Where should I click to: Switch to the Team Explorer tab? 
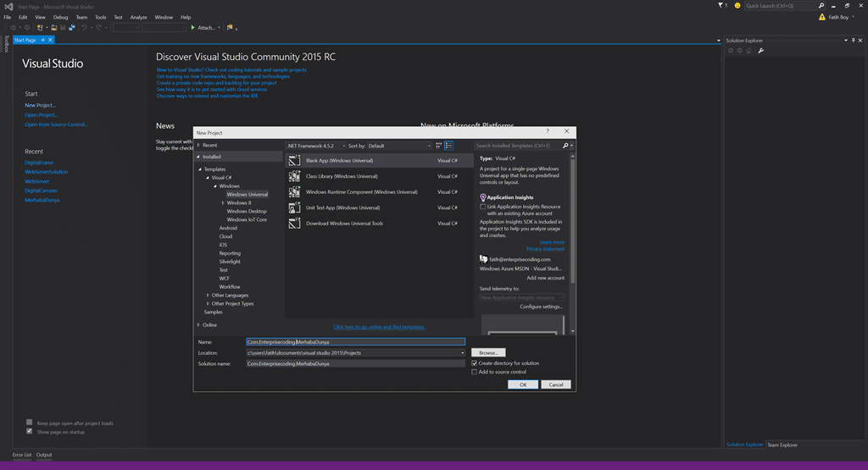782,445
